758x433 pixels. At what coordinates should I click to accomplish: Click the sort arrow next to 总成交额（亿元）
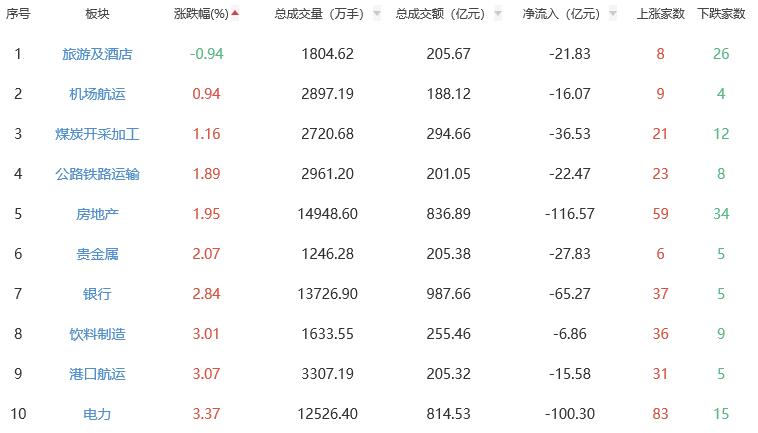(x=497, y=14)
